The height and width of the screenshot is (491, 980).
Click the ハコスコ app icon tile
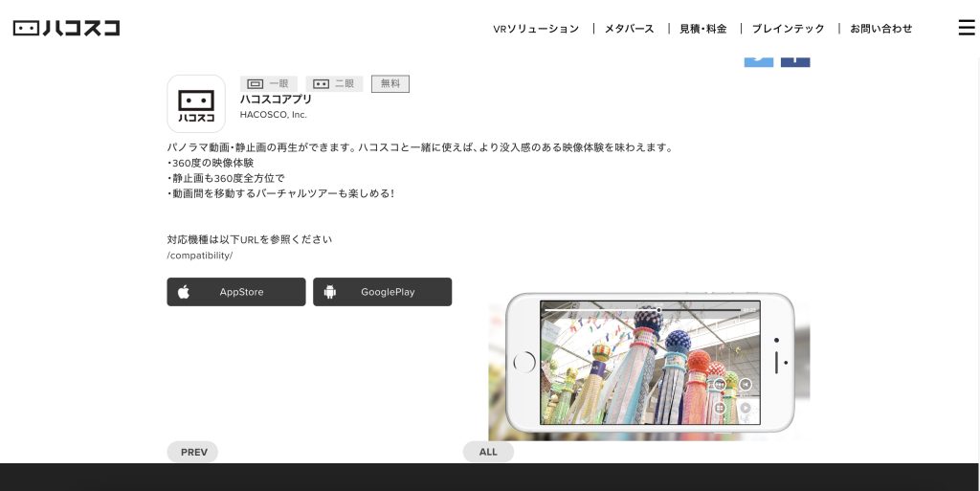click(x=196, y=103)
